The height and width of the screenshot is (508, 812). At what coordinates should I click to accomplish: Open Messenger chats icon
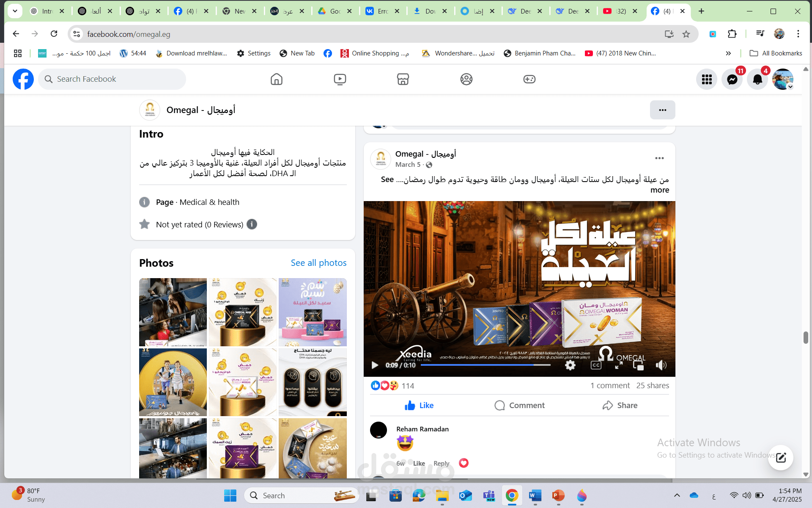(732, 79)
